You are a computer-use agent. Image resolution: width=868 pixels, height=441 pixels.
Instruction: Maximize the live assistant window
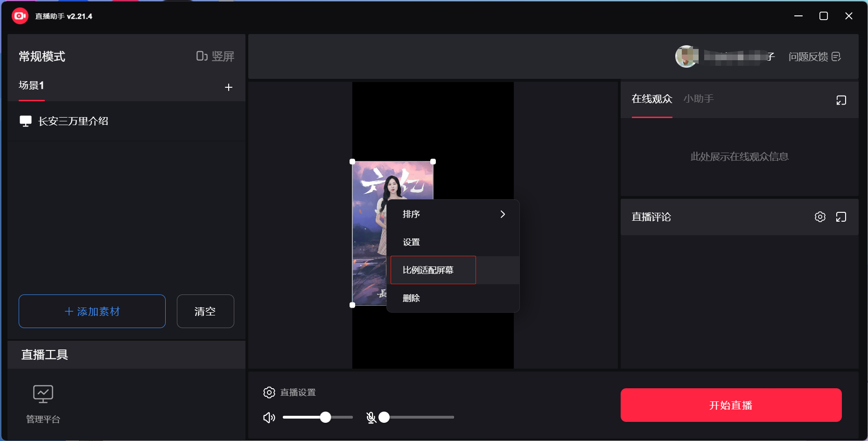point(824,16)
